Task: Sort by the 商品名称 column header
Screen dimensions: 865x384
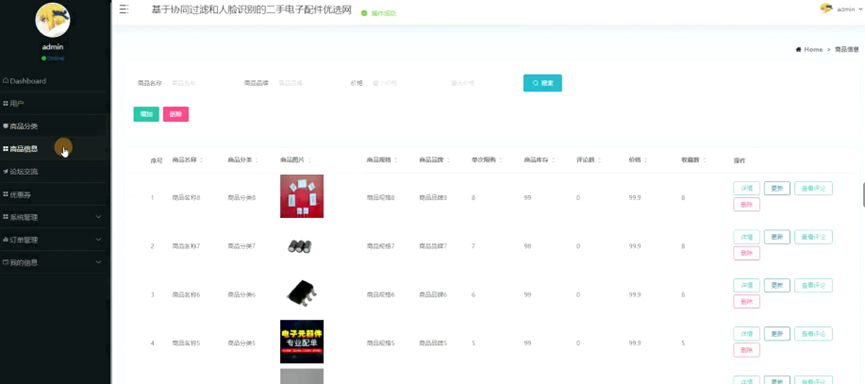Action: (188, 160)
